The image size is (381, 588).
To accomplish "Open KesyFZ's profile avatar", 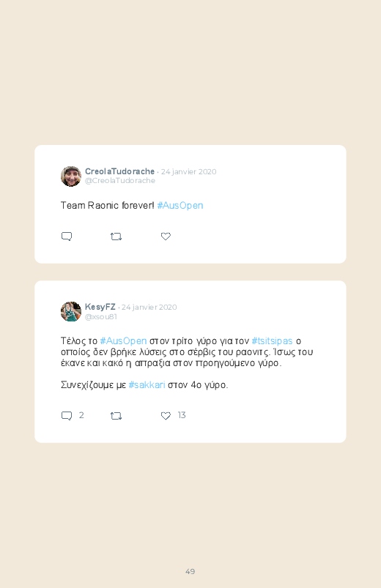I will 71,312.
